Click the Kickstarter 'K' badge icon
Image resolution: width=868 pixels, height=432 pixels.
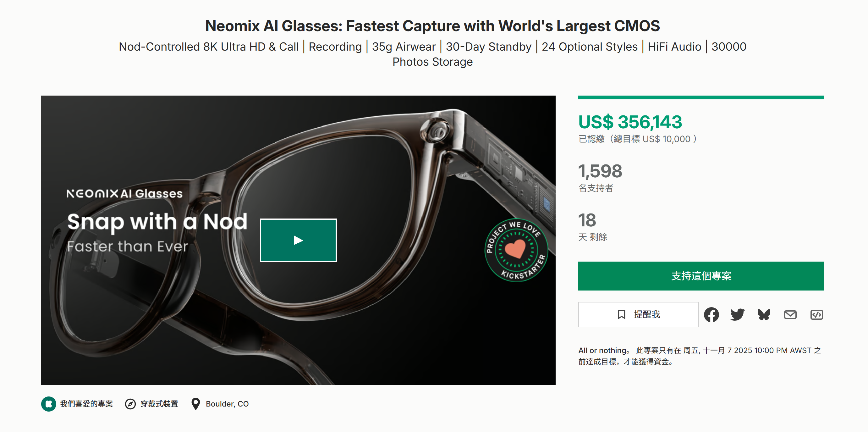[x=48, y=404]
